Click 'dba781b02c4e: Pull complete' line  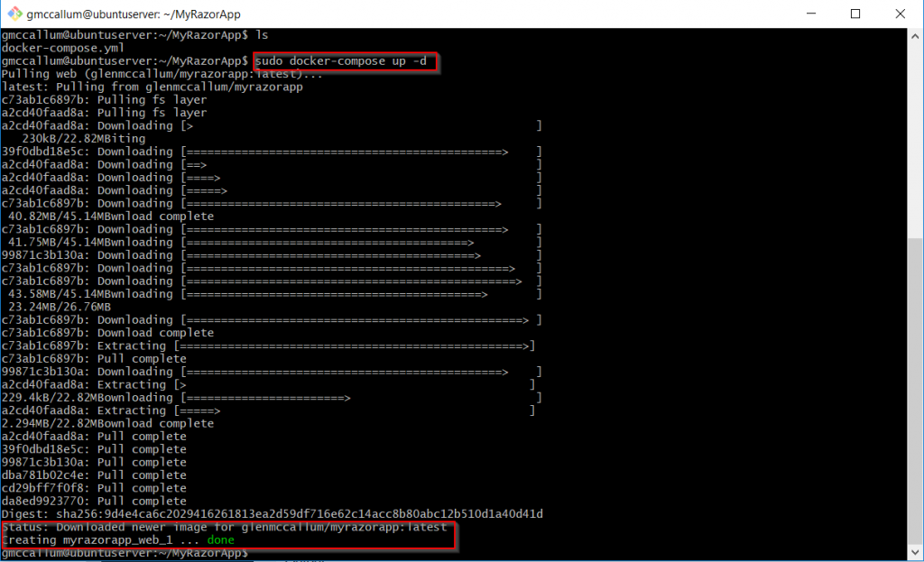coord(94,476)
